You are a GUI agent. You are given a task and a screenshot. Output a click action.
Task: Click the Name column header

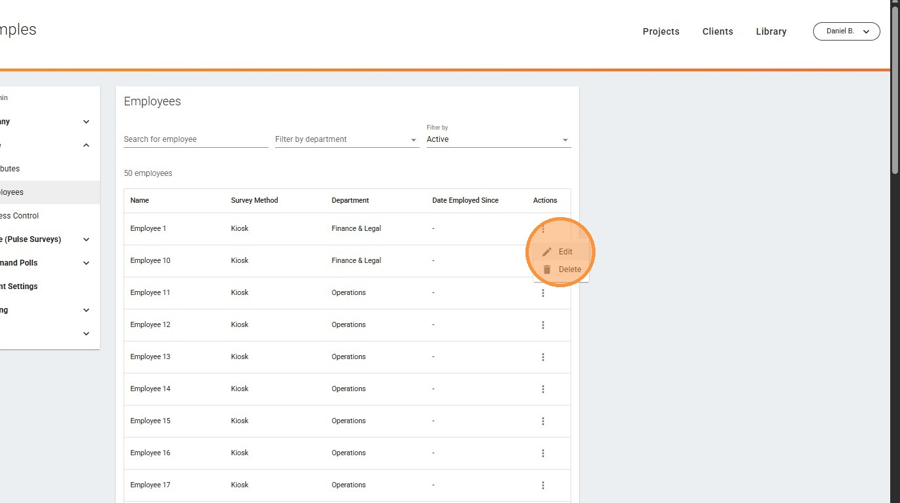click(139, 200)
